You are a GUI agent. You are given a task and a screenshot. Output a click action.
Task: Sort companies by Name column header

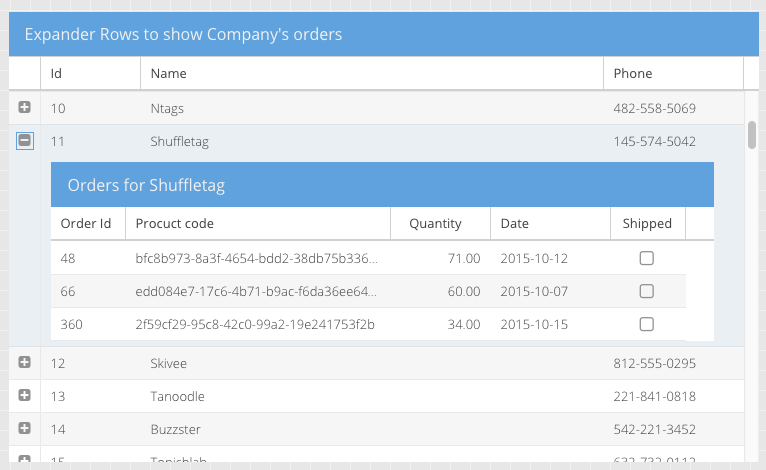pos(370,73)
